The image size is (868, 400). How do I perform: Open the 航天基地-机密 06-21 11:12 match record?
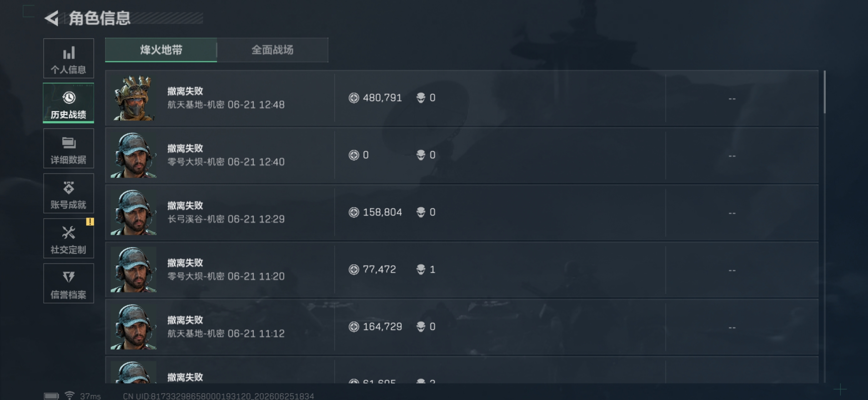tap(462, 327)
